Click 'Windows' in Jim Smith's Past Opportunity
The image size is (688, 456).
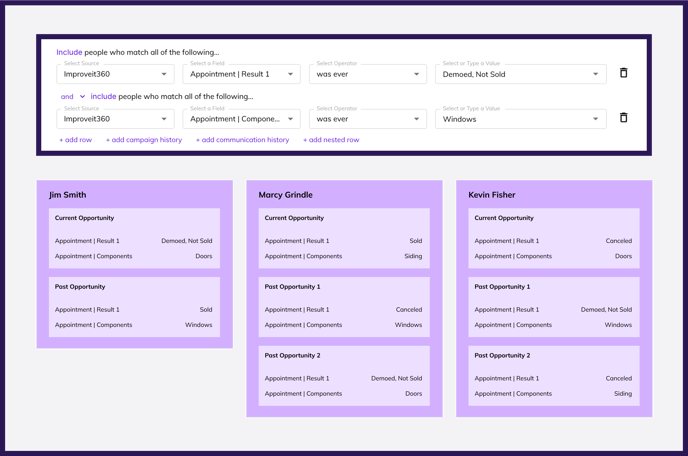point(198,325)
